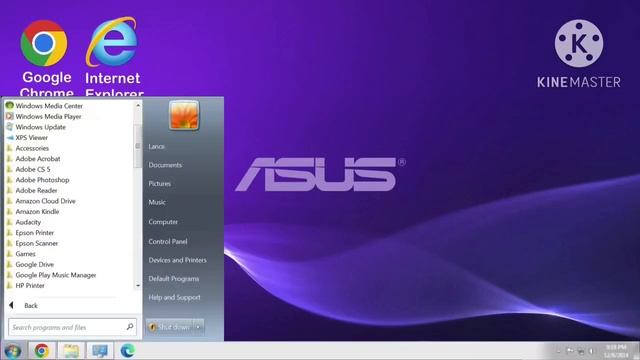The height and width of the screenshot is (360, 640).
Task: Expand the Epson Scanner folder
Action: (33, 243)
